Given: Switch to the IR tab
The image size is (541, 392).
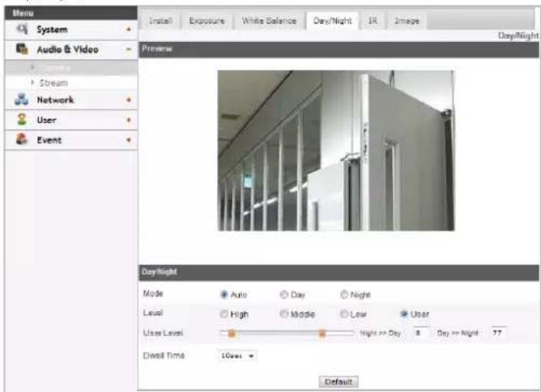Looking at the screenshot, I should (x=373, y=21).
